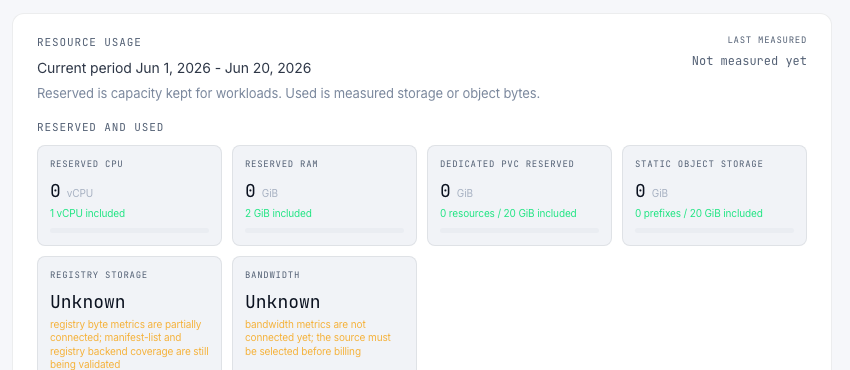
Task: Click 0 resources / 20 GiB included
Action: pyautogui.click(x=508, y=213)
